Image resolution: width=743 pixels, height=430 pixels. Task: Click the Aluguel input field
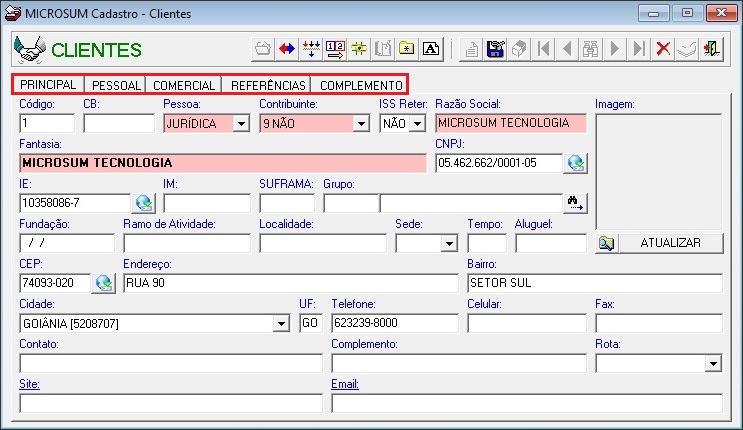click(551, 243)
